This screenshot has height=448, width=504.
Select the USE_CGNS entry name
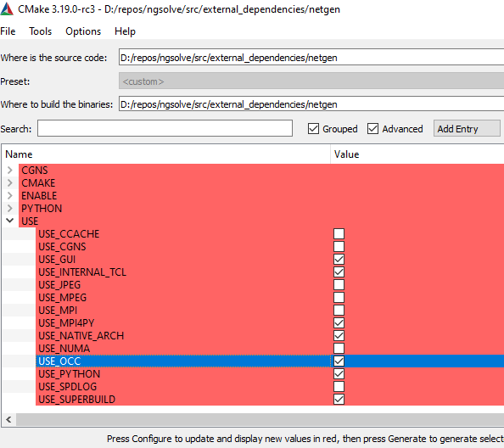coord(62,247)
